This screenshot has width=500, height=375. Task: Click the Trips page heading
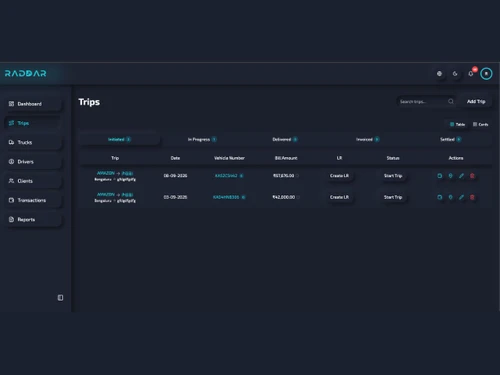[89, 102]
